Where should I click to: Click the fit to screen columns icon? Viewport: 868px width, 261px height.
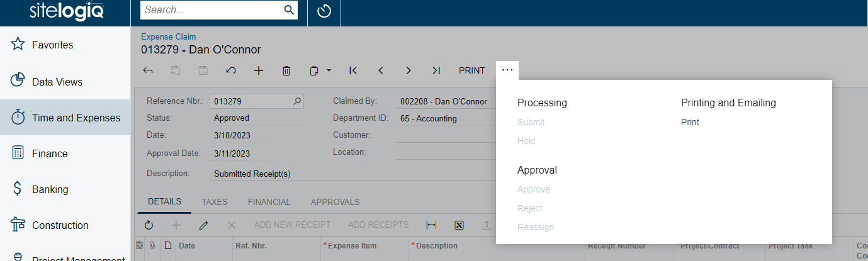tap(431, 225)
